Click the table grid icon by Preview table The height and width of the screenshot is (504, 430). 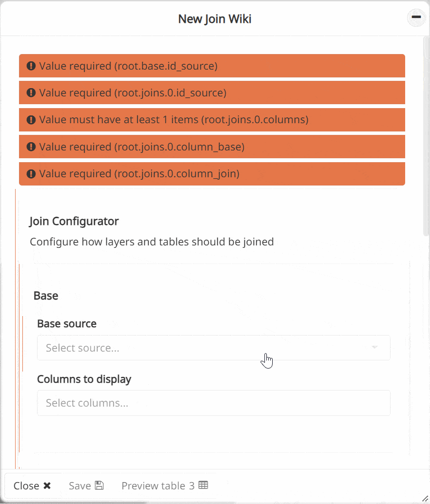(204, 485)
